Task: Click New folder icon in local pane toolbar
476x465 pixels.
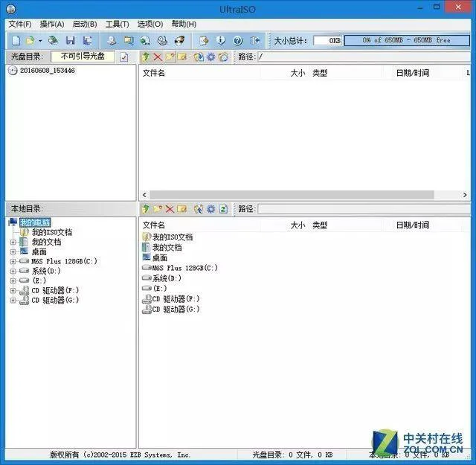Action: click(158, 209)
